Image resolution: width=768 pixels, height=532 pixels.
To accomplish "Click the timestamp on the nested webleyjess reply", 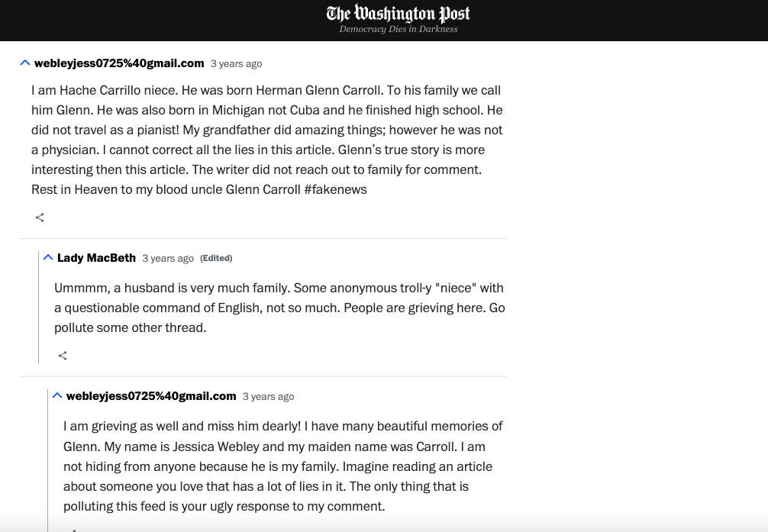I will [268, 397].
